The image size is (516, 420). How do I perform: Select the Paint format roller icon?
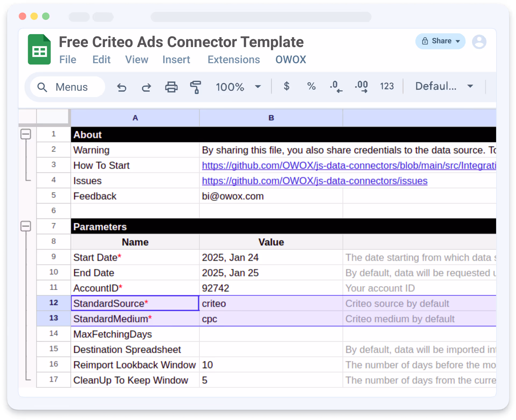(196, 87)
